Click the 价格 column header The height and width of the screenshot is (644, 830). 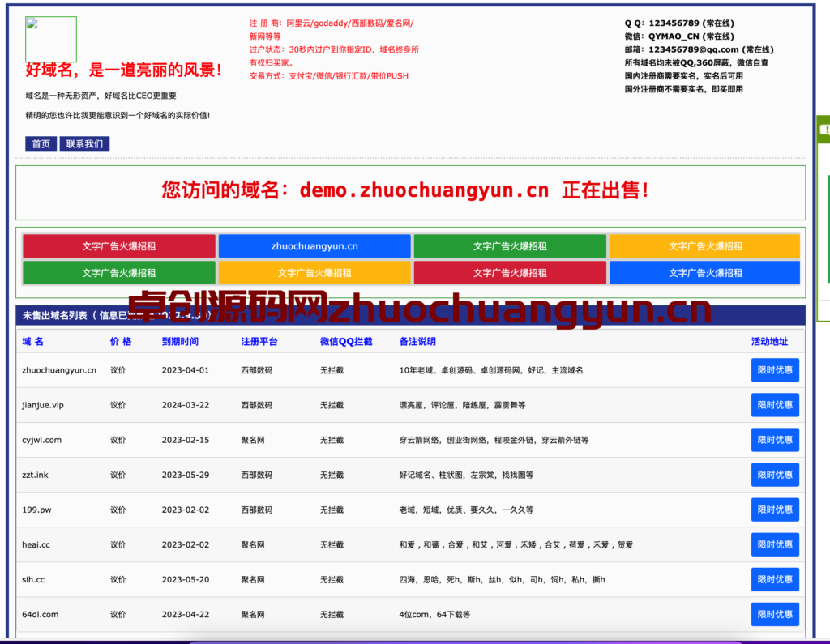tap(121, 341)
